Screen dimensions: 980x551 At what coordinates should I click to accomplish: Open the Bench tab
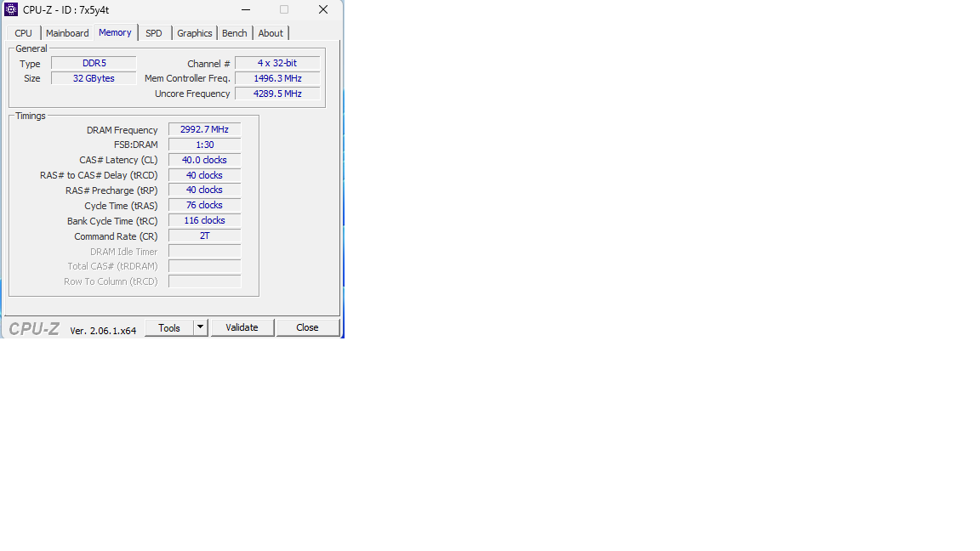pyautogui.click(x=235, y=33)
